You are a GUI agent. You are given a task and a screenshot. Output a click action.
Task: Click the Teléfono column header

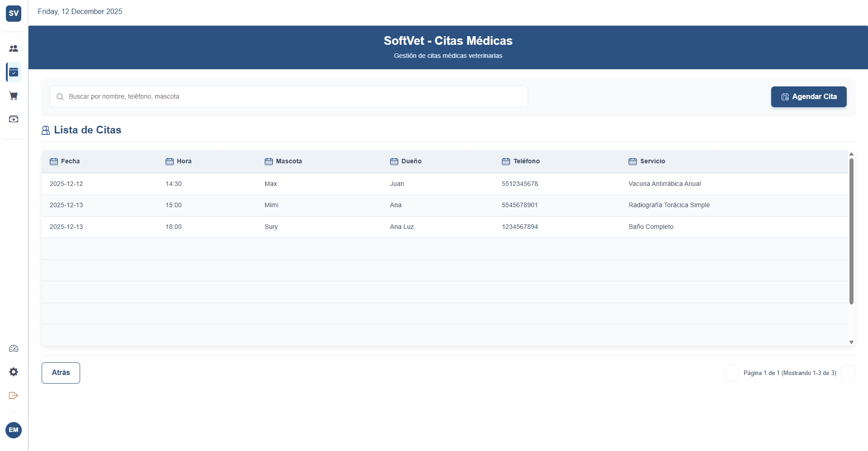coord(526,161)
